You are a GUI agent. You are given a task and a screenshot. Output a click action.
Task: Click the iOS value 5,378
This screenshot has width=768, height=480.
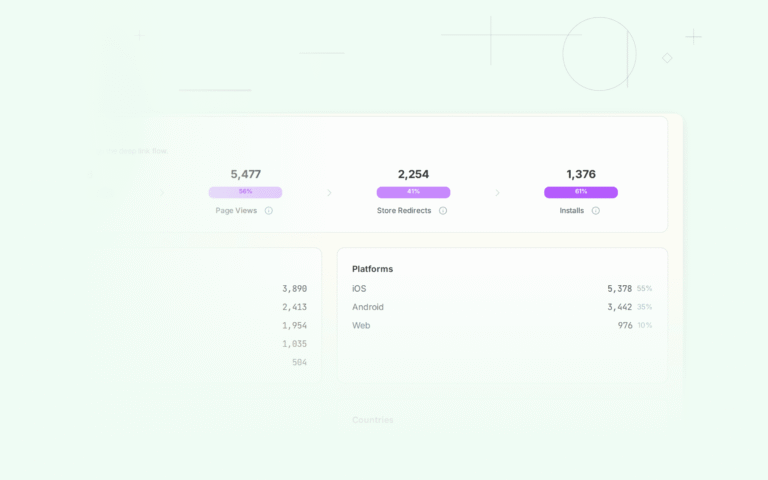point(620,288)
